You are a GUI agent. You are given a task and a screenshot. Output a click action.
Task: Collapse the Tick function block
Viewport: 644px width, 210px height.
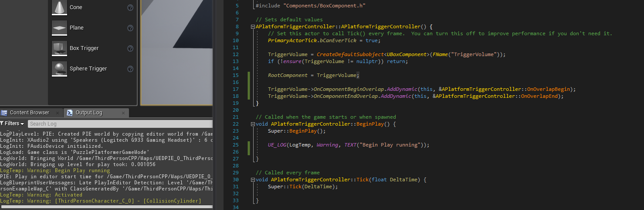[253, 180]
